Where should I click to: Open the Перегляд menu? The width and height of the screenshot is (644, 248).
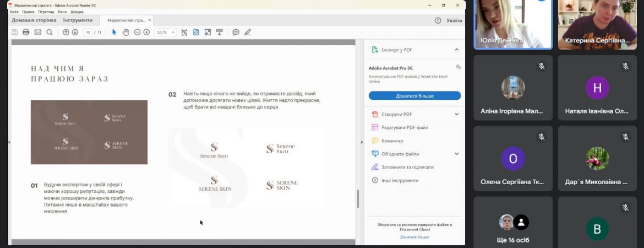46,12
